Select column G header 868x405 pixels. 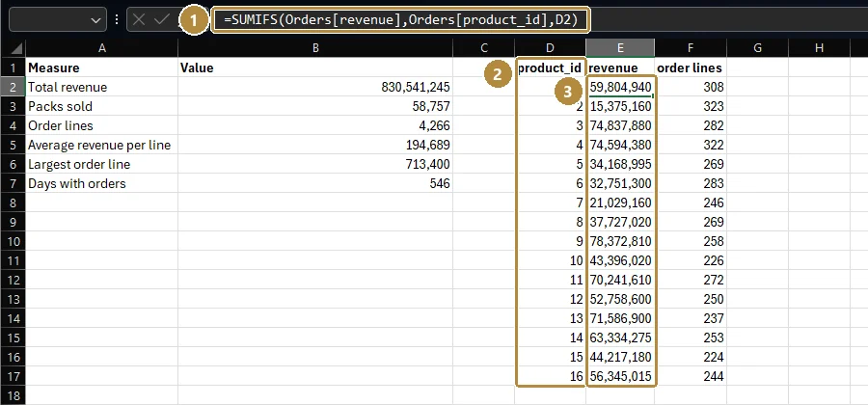pyautogui.click(x=757, y=48)
